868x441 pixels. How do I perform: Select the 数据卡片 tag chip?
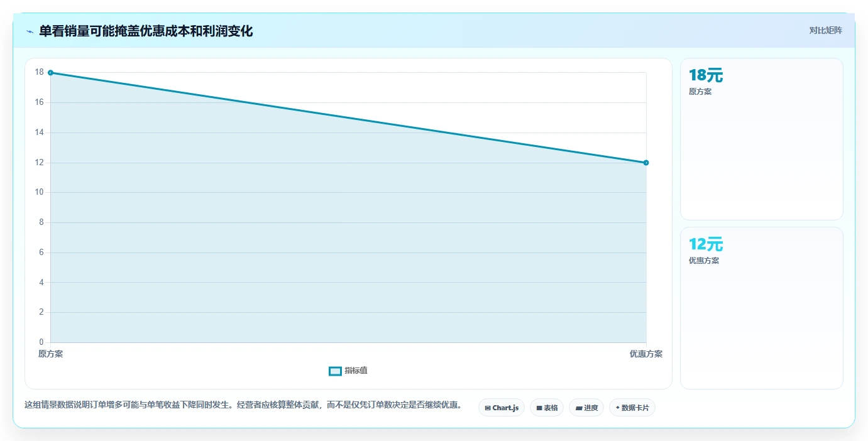632,408
